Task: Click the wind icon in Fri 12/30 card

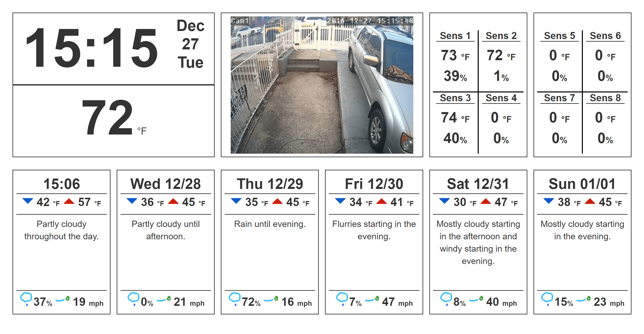Action: point(372,299)
